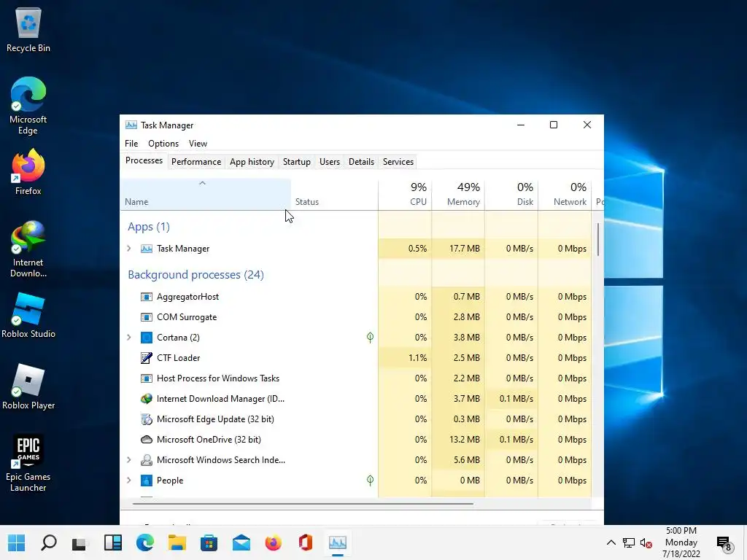Sort by the Status column header
Image resolution: width=747 pixels, height=560 pixels.
pyautogui.click(x=334, y=194)
